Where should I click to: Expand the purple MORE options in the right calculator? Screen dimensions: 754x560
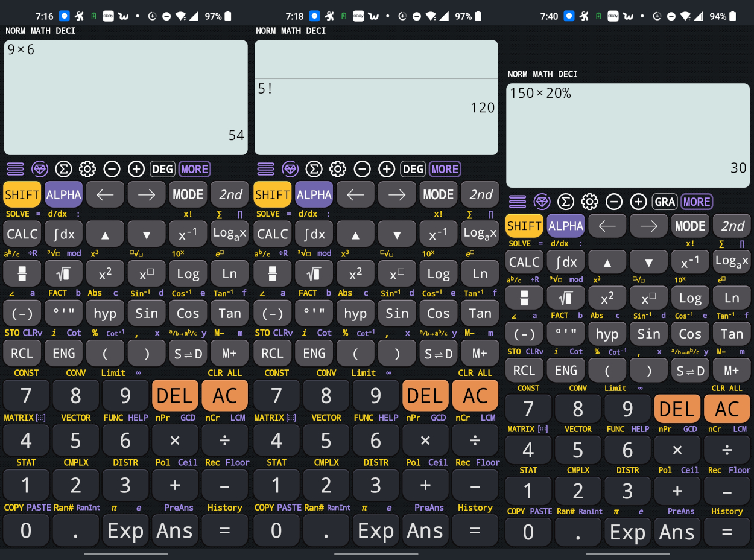pos(697,202)
